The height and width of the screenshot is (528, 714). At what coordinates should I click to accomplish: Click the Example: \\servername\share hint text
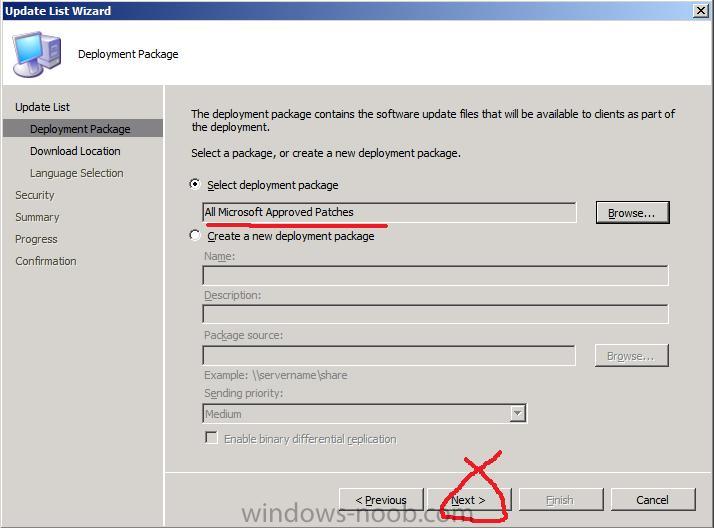275,375
